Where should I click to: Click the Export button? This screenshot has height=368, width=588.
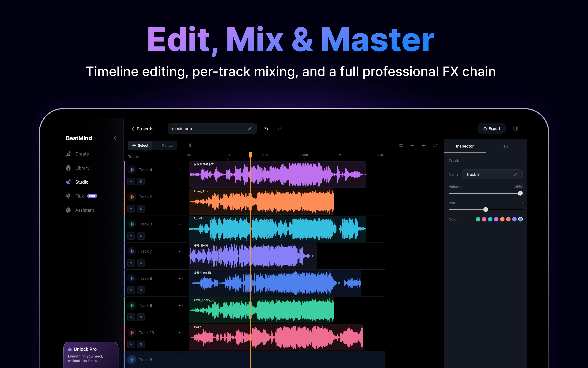tap(492, 129)
